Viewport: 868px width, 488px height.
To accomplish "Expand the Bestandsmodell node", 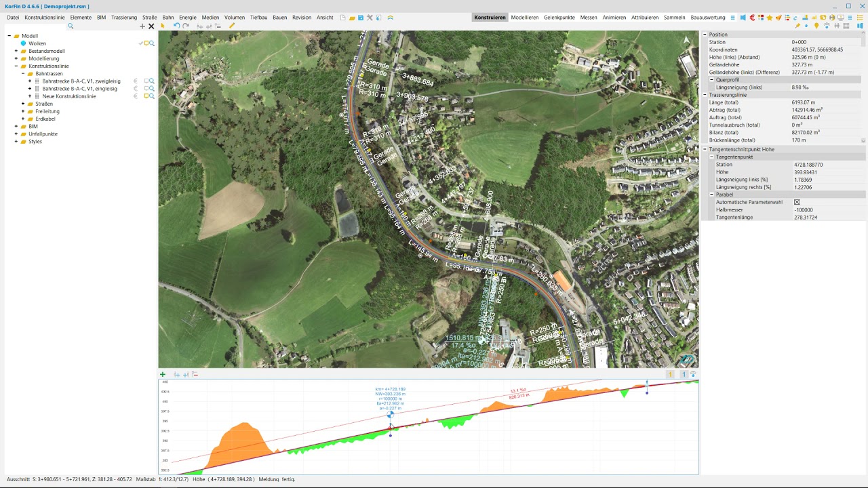I will point(16,51).
